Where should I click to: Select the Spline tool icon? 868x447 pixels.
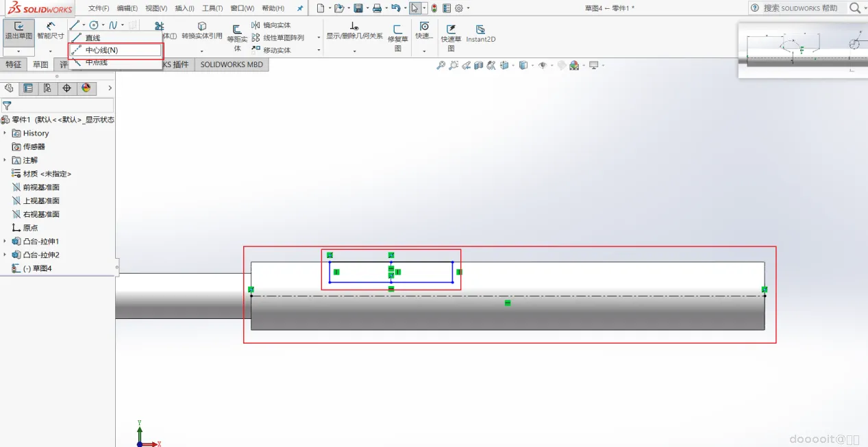pos(113,25)
